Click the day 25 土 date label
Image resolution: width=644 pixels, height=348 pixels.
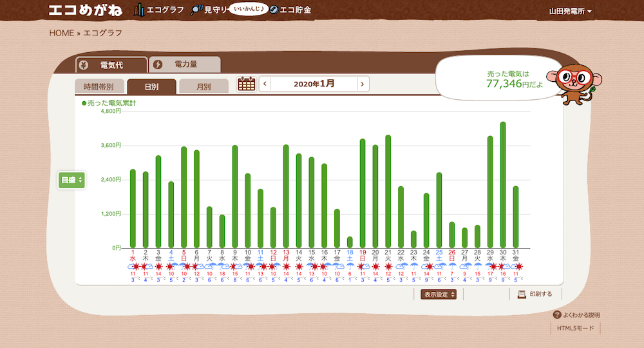pyautogui.click(x=439, y=256)
